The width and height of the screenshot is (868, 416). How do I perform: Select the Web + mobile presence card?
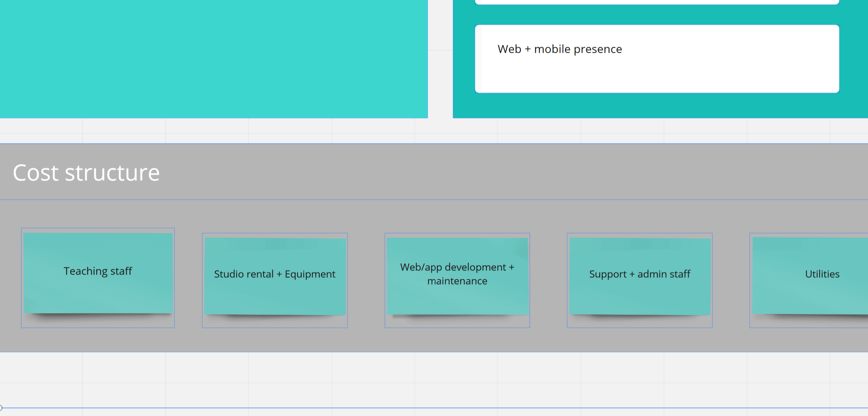pyautogui.click(x=657, y=59)
